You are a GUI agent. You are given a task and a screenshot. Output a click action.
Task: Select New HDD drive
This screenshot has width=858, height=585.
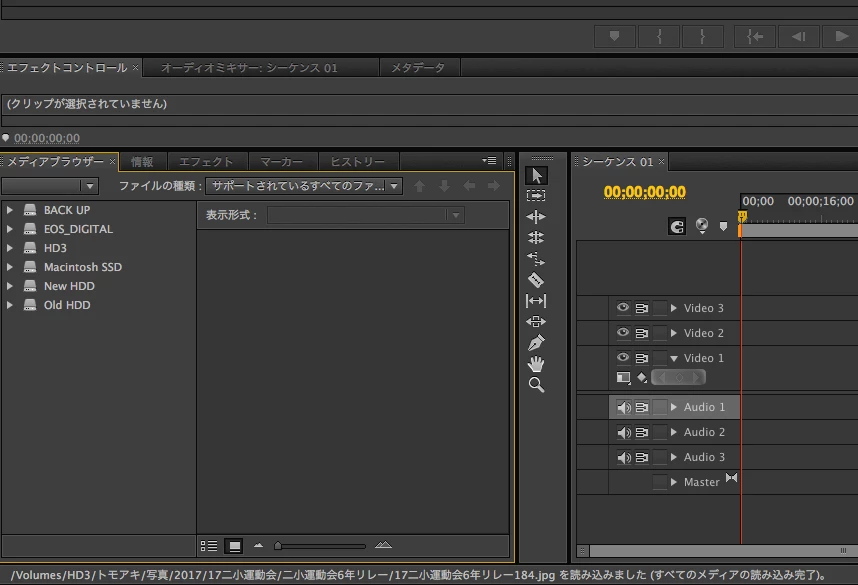[69, 286]
